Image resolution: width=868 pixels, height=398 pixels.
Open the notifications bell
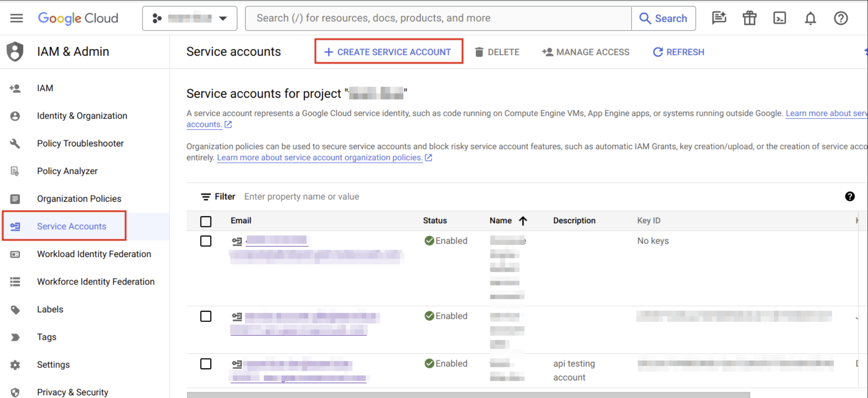(x=810, y=18)
